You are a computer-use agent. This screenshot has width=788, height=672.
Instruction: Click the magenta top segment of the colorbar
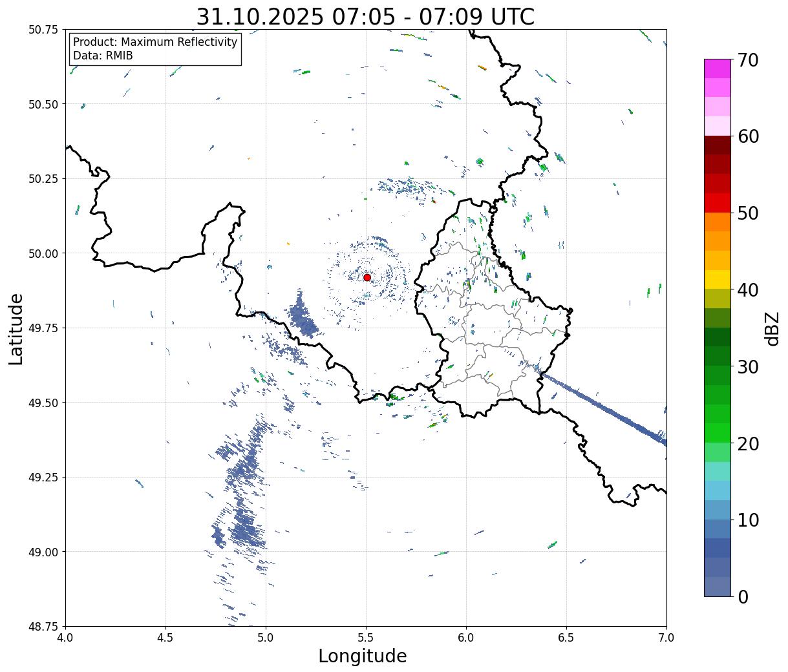tap(717, 68)
